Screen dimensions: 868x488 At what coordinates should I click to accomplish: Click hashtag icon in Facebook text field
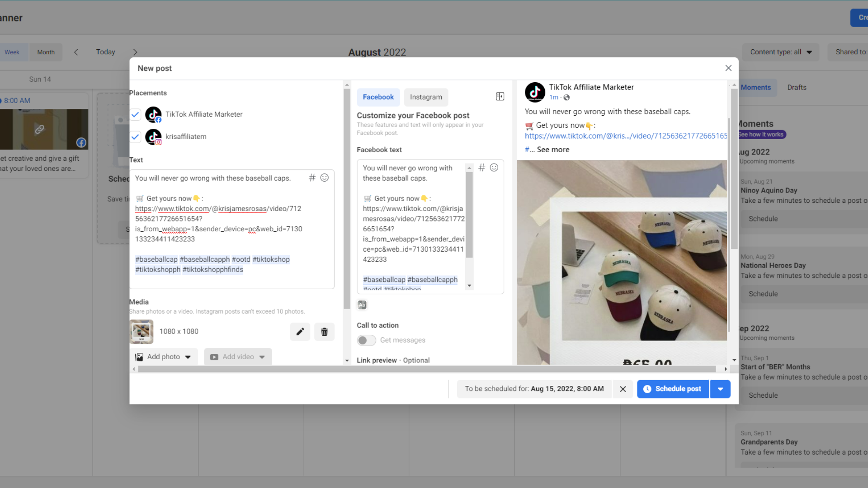point(482,168)
